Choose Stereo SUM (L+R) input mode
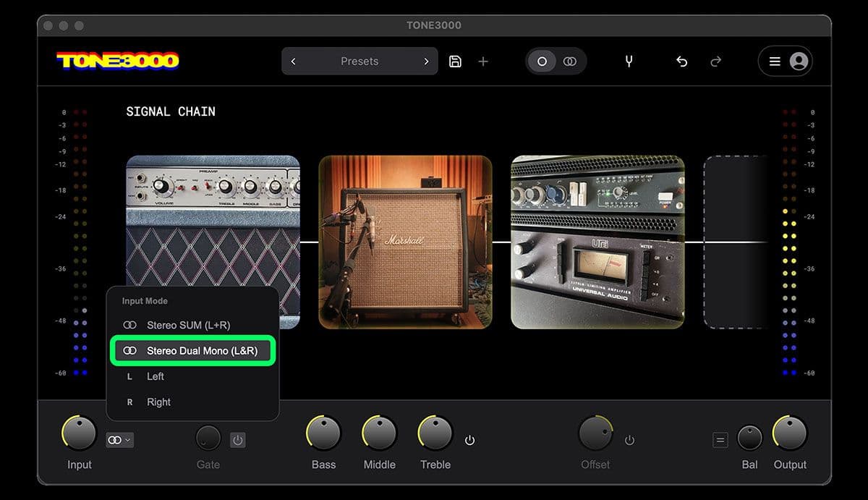Screen dimensions: 868x500 click(192, 326)
